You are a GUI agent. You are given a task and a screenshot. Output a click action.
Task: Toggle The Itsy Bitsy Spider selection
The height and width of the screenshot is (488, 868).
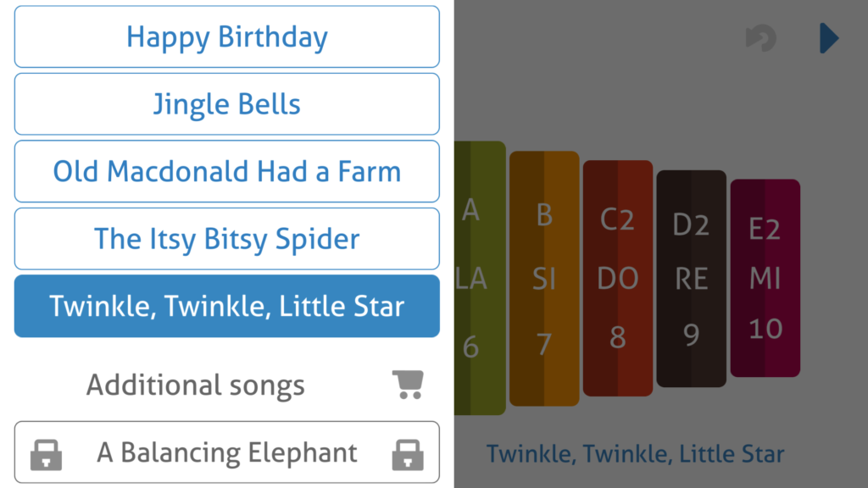(x=226, y=238)
